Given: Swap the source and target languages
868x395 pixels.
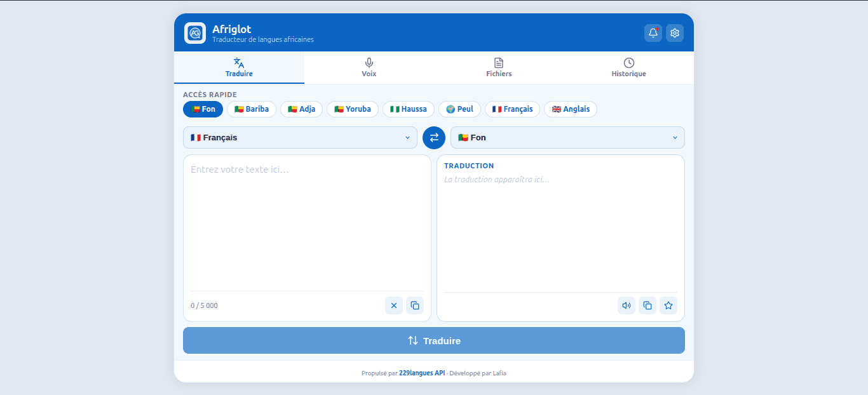Looking at the screenshot, I should tap(434, 138).
